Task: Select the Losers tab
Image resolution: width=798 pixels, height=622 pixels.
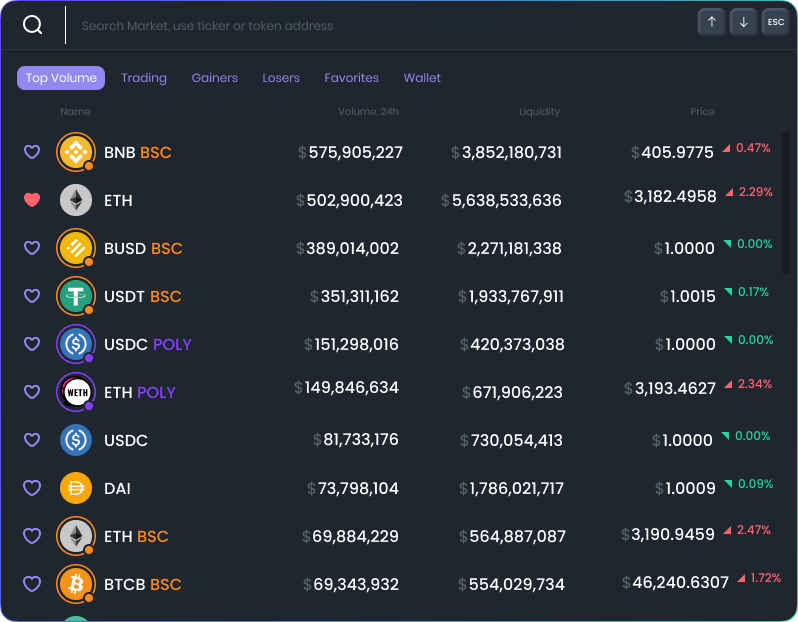Action: (x=281, y=78)
